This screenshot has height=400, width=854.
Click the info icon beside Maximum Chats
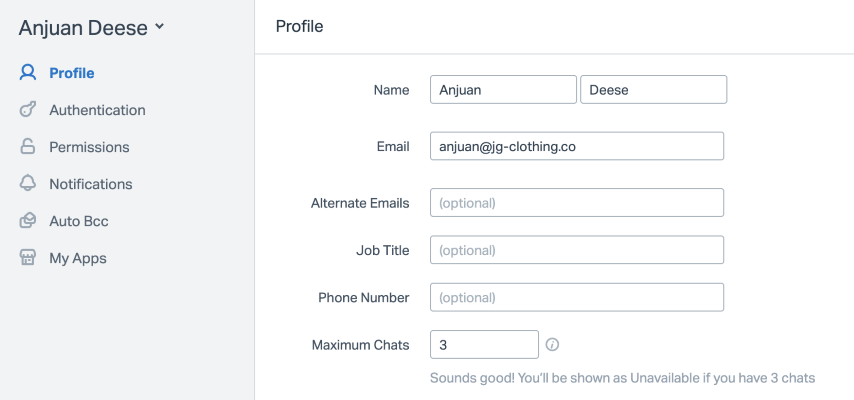coord(552,345)
